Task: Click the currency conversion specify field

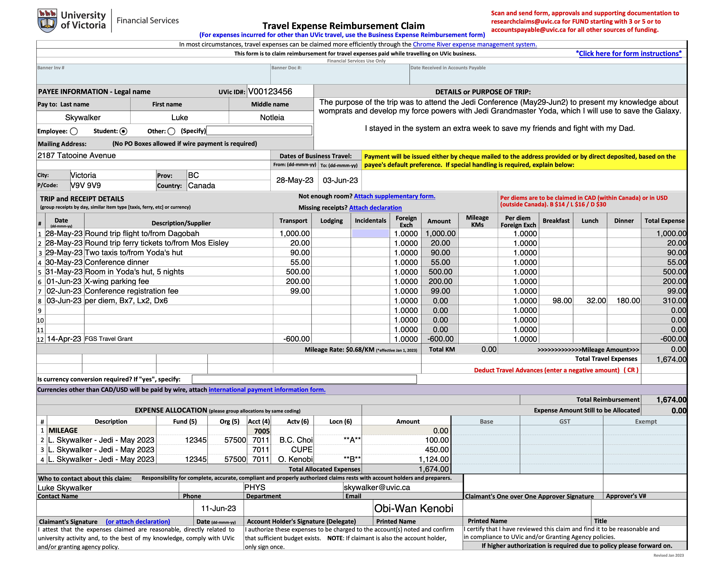Action: pyautogui.click(x=304, y=379)
